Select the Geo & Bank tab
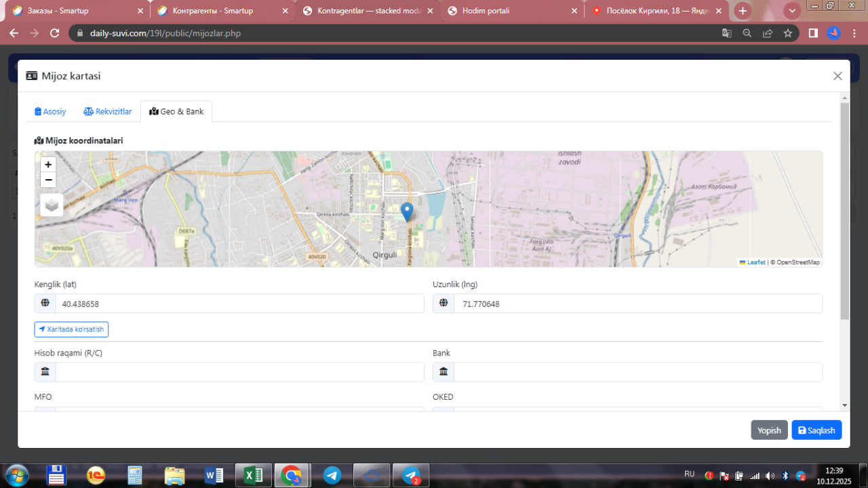 click(x=176, y=111)
